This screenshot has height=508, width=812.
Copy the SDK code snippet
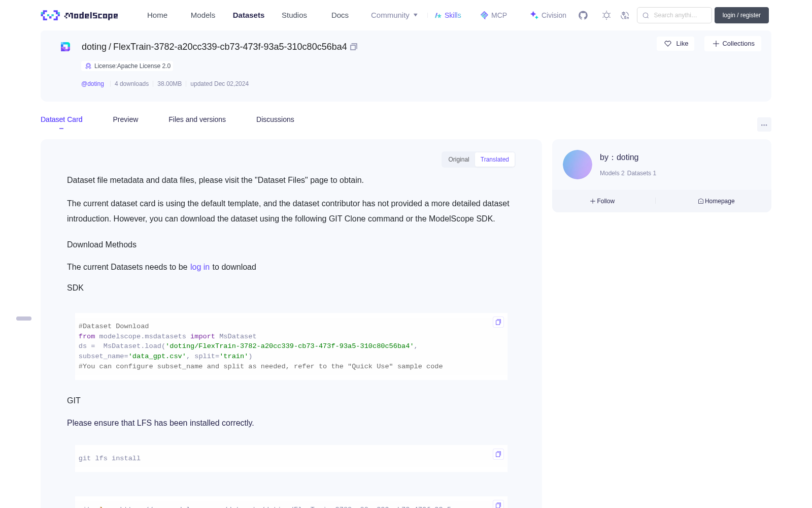pyautogui.click(x=498, y=322)
